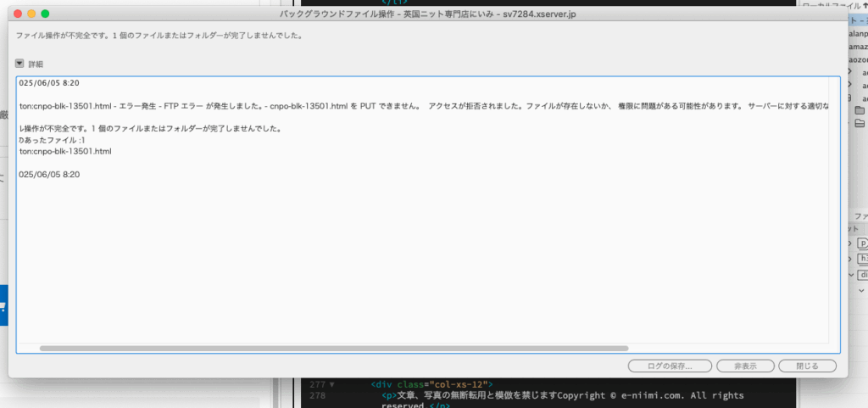Click the div class="col-xs-12" code line

coord(431,384)
